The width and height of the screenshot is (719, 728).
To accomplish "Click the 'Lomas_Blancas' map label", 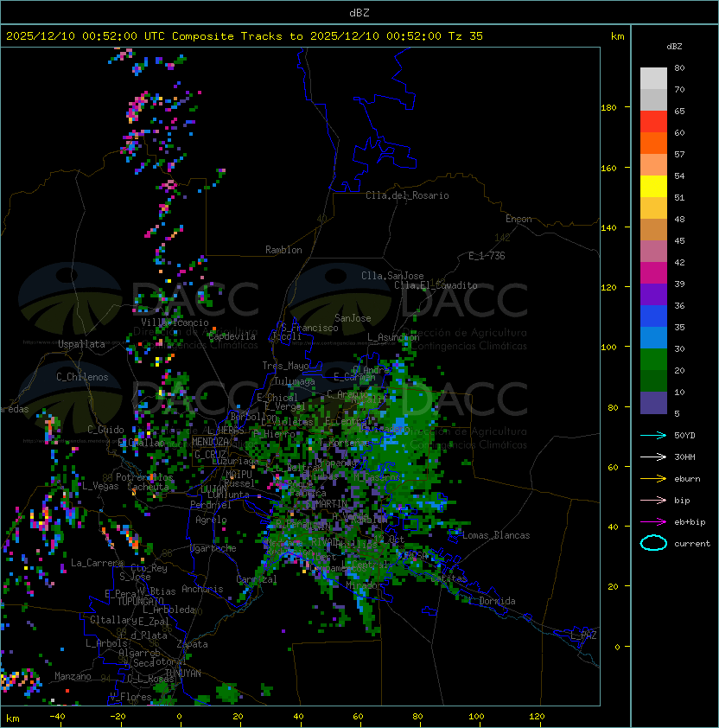I will click(496, 535).
